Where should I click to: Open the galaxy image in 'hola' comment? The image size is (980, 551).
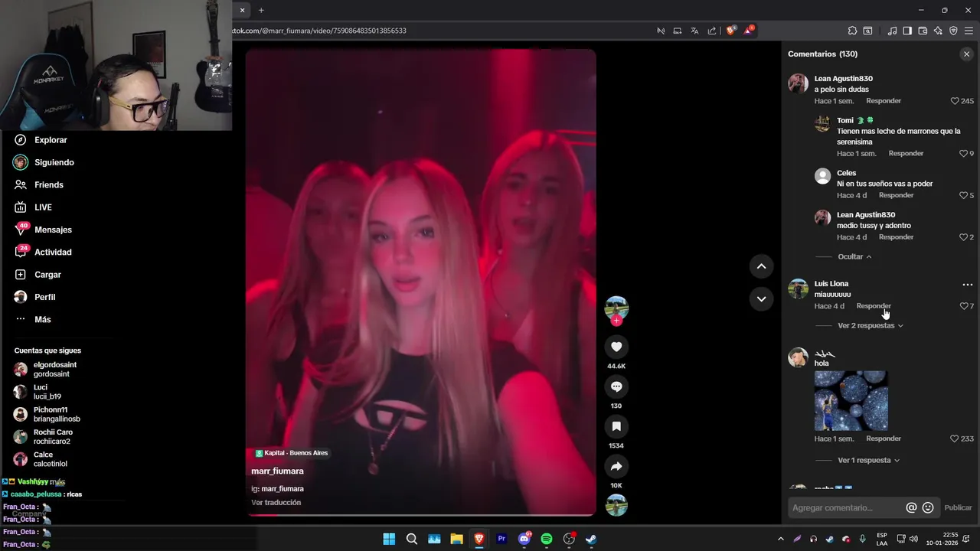click(x=851, y=401)
